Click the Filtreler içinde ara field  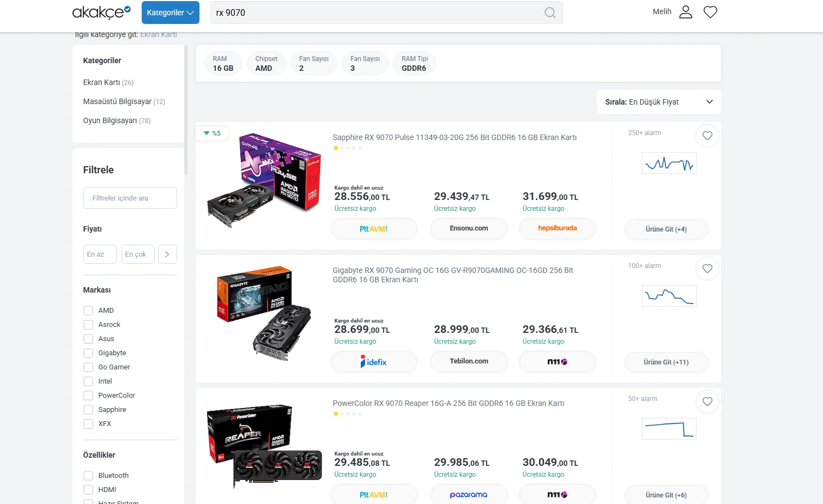coord(130,198)
